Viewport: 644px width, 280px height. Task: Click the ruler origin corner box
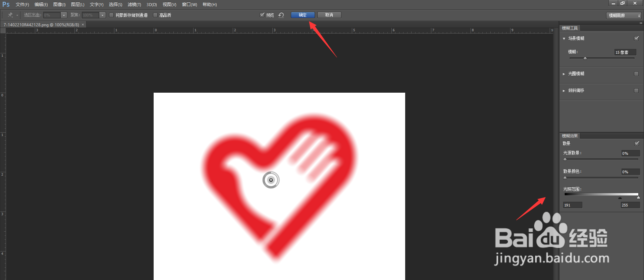[x=3, y=30]
